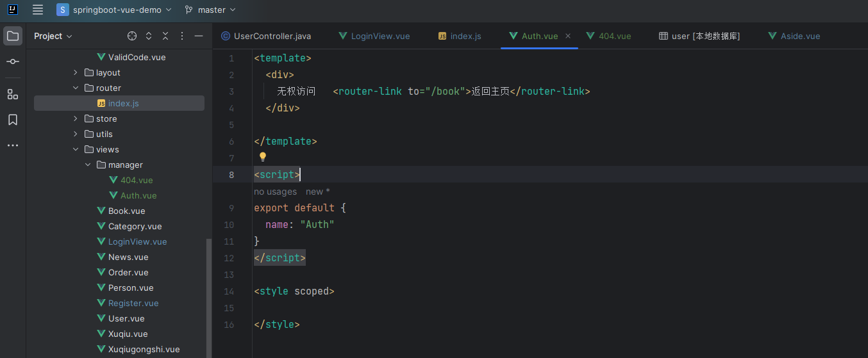Switch to the UserController.java tab
Image resolution: width=868 pixels, height=358 pixels.
click(266, 36)
